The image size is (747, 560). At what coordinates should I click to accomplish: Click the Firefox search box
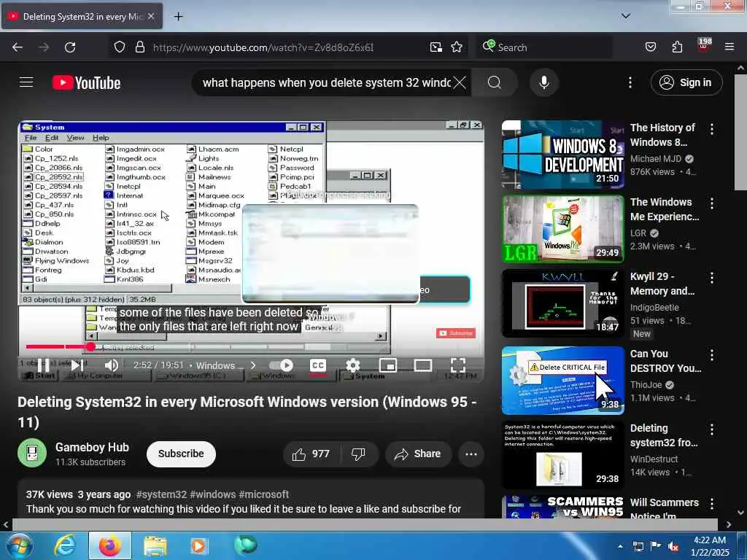click(543, 47)
